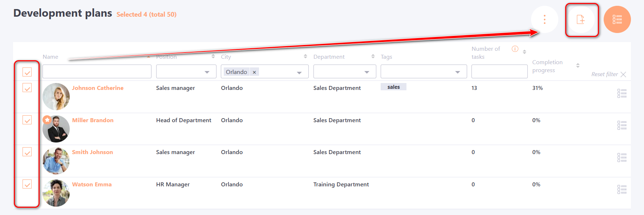Open task list icon for Smith Johnson

621,157
